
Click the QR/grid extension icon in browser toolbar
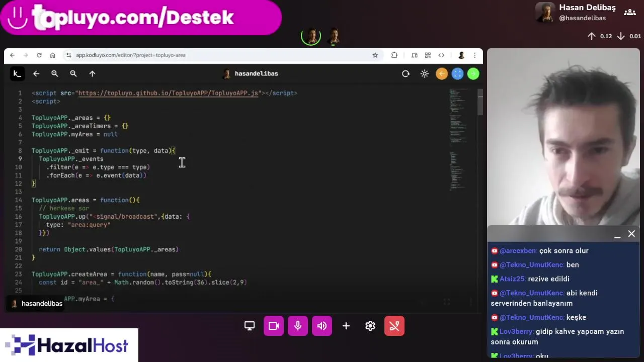tap(428, 55)
